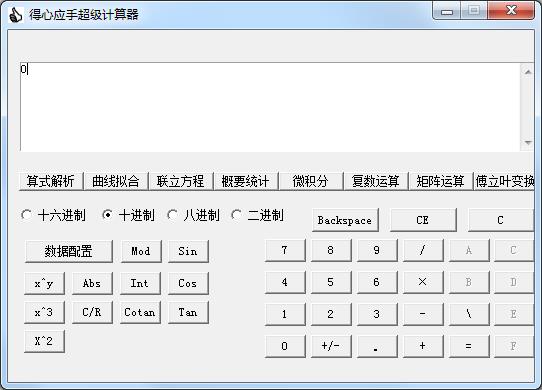Open the 微积分 calculus tab

click(x=311, y=181)
